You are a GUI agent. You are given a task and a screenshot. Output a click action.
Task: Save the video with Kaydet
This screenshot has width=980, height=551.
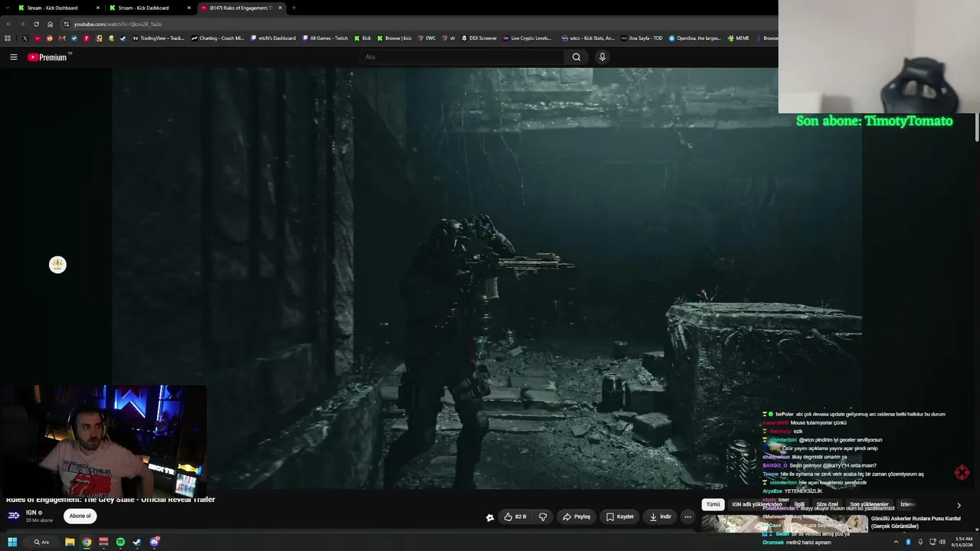[620, 517]
